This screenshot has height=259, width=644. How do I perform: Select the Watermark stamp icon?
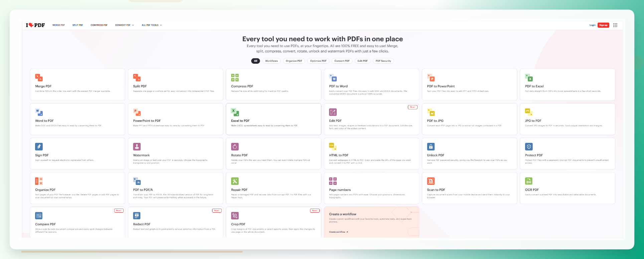[137, 147]
